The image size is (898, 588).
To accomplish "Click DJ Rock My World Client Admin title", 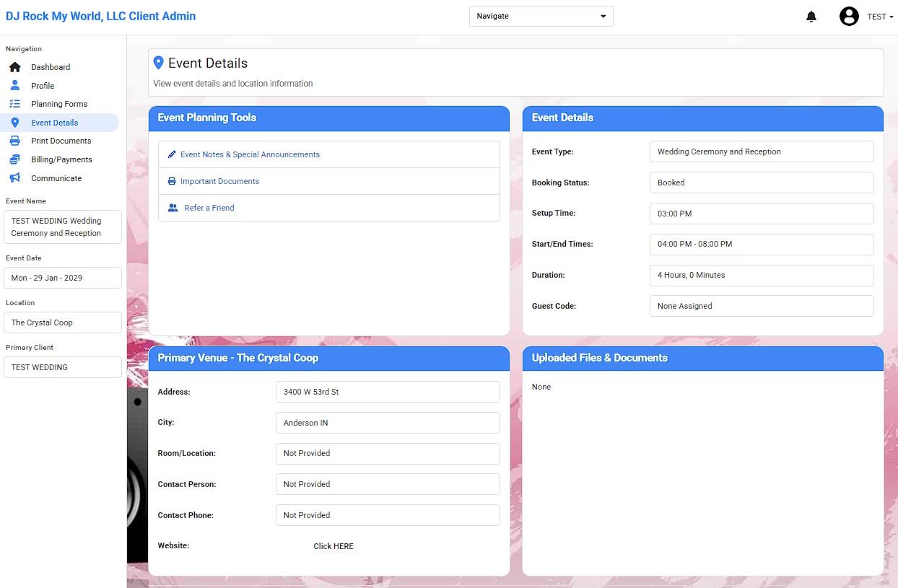I will [x=100, y=16].
